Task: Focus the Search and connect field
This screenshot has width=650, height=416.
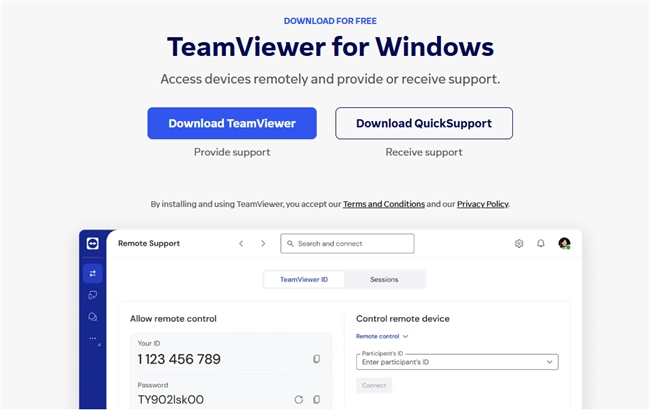Action: 347,243
